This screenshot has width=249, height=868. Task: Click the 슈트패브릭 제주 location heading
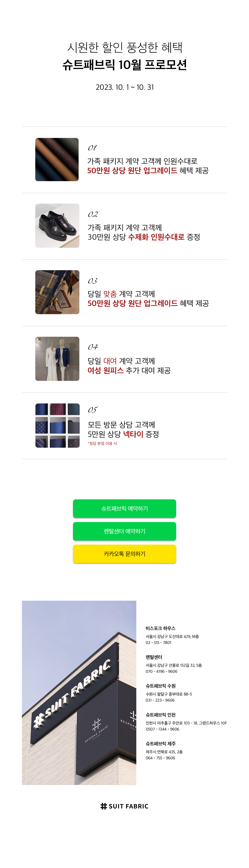pyautogui.click(x=160, y=743)
